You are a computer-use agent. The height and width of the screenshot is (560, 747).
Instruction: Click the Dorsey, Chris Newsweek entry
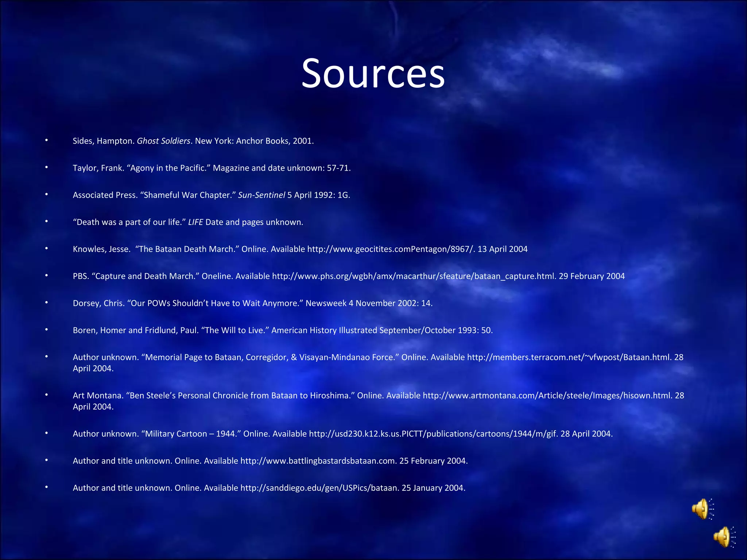point(252,303)
